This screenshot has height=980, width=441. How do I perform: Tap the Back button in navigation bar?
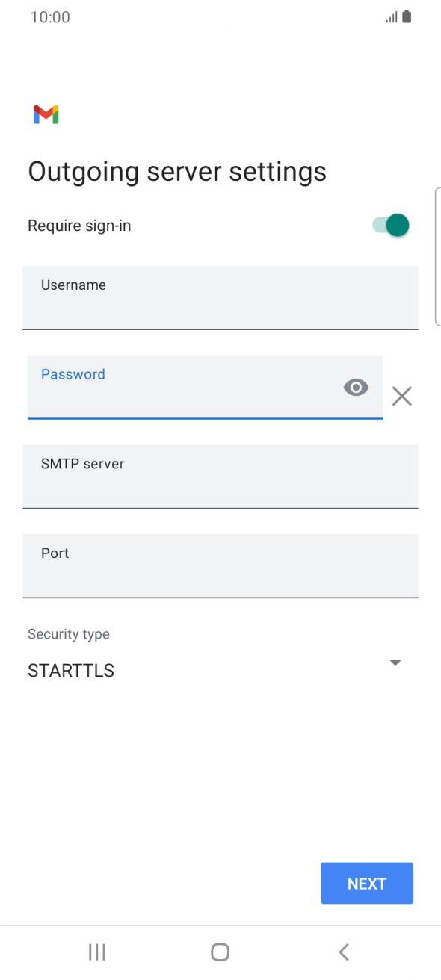pos(343,952)
